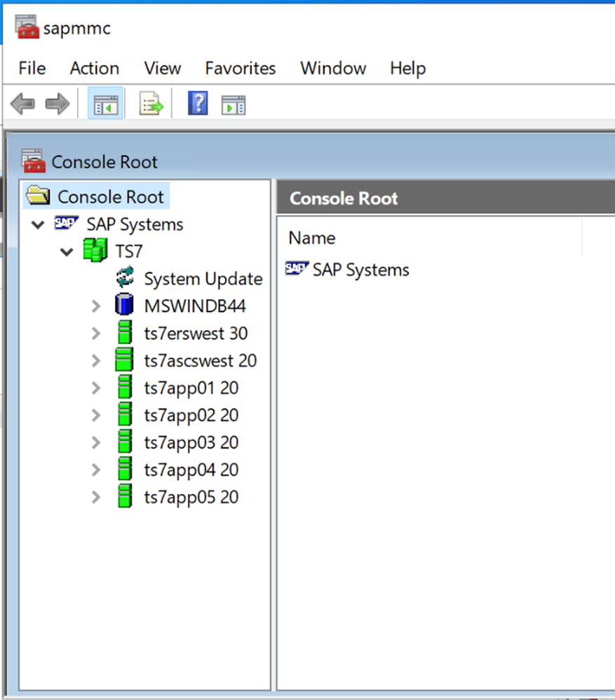Select Console Root label in the tree
This screenshot has width=615, height=700.
click(111, 197)
